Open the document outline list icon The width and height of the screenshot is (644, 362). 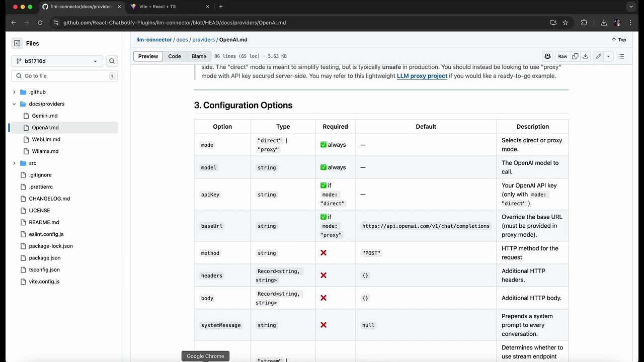[621, 56]
